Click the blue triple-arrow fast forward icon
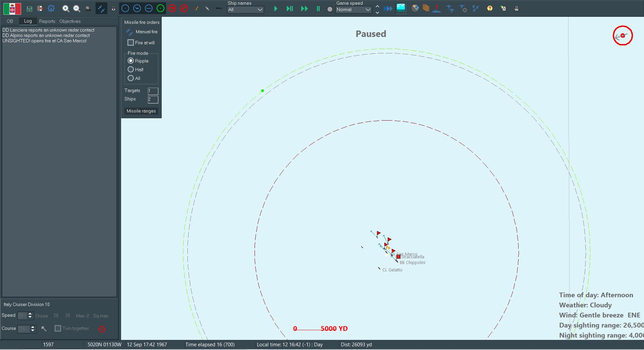644x350 pixels. 388,9
